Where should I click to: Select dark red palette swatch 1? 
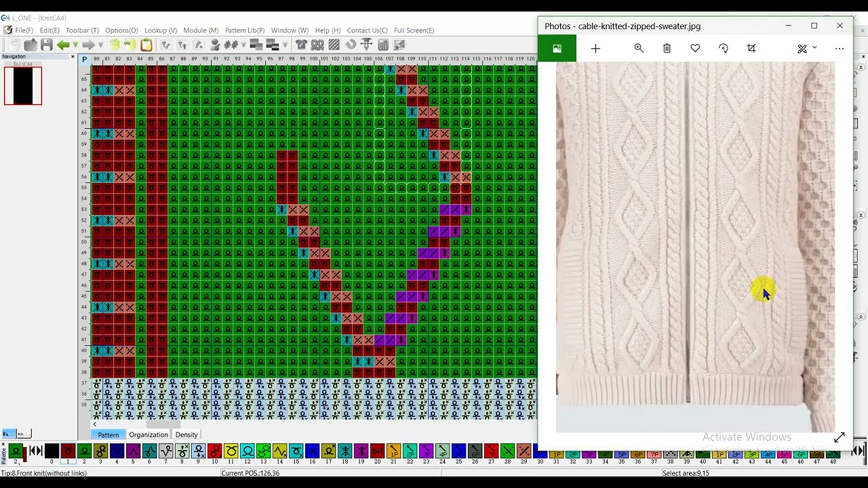[x=68, y=451]
